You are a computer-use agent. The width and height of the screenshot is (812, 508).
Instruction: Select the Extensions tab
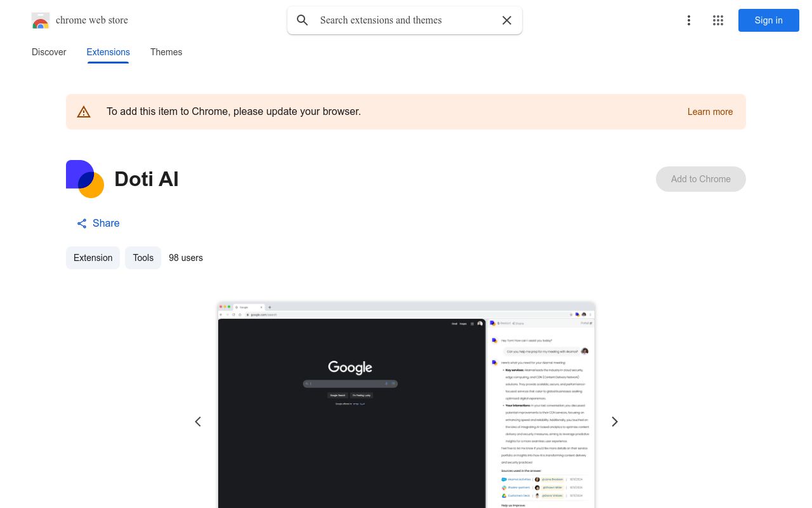(x=108, y=52)
